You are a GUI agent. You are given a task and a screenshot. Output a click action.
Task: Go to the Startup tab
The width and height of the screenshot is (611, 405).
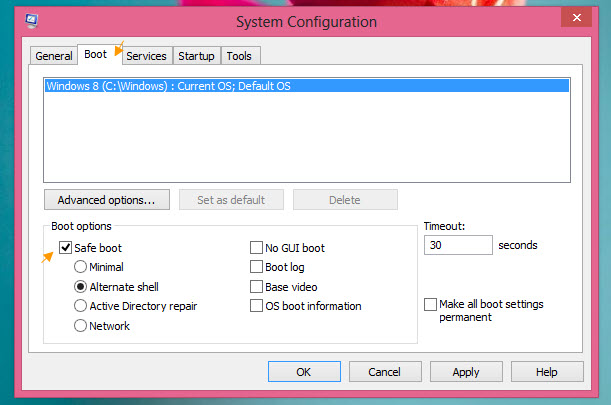tap(196, 56)
